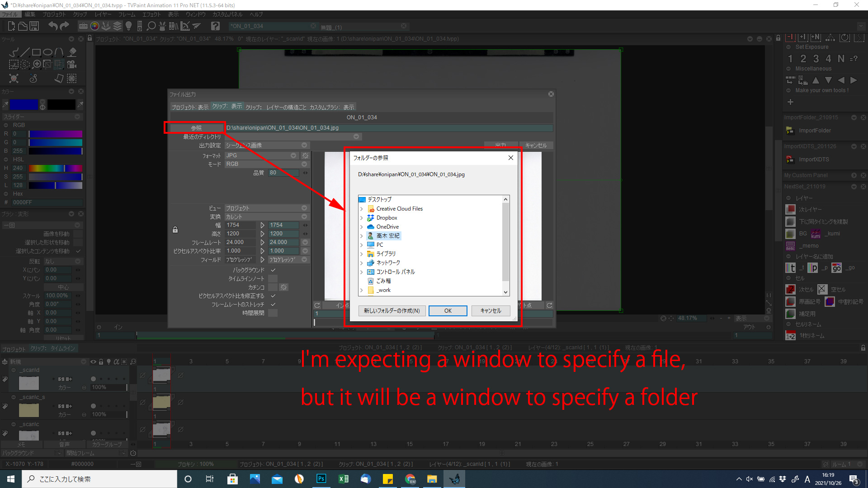The image size is (868, 488).
Task: Select the rectangle shape tool
Action: (37, 52)
